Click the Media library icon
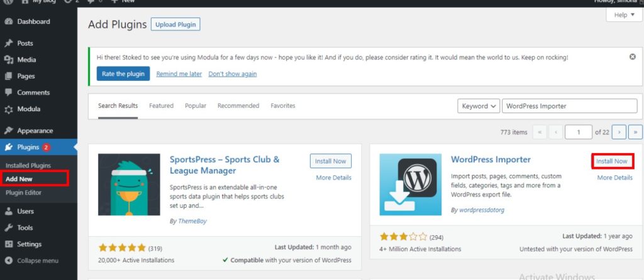Image resolution: width=644 pixels, height=280 pixels. pyautogui.click(x=9, y=60)
